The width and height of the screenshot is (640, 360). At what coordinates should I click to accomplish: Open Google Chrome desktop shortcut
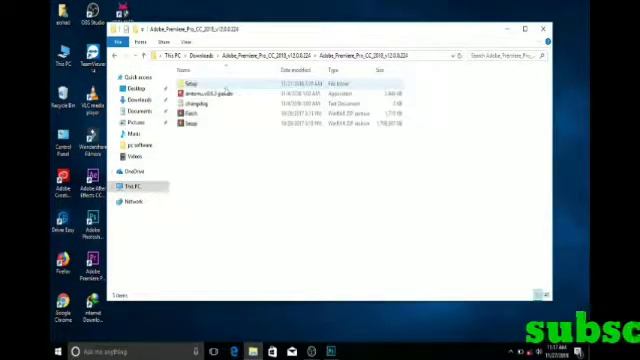point(63,308)
